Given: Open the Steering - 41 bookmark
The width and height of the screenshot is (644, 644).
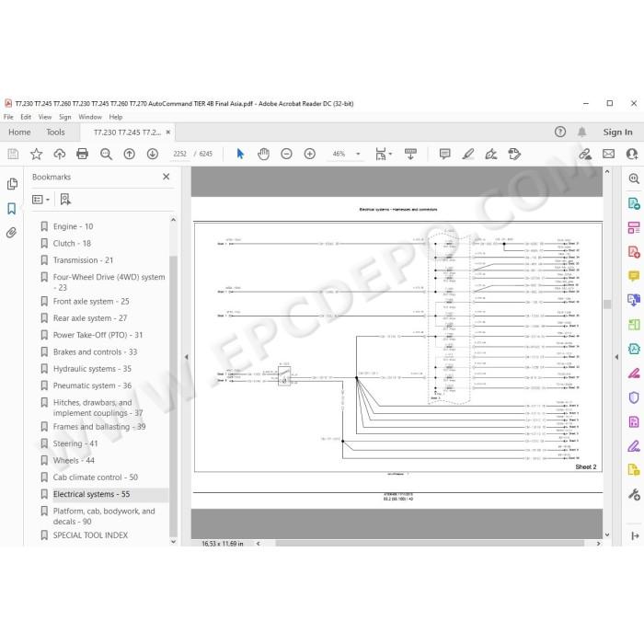Looking at the screenshot, I should click(75, 443).
